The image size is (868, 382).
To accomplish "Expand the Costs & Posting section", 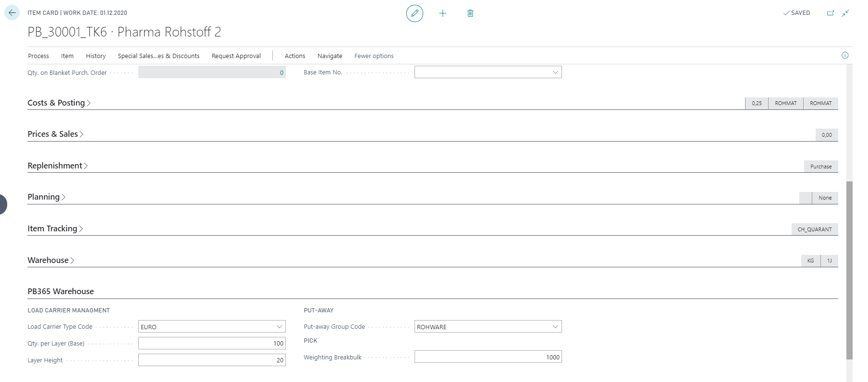I will (x=59, y=103).
